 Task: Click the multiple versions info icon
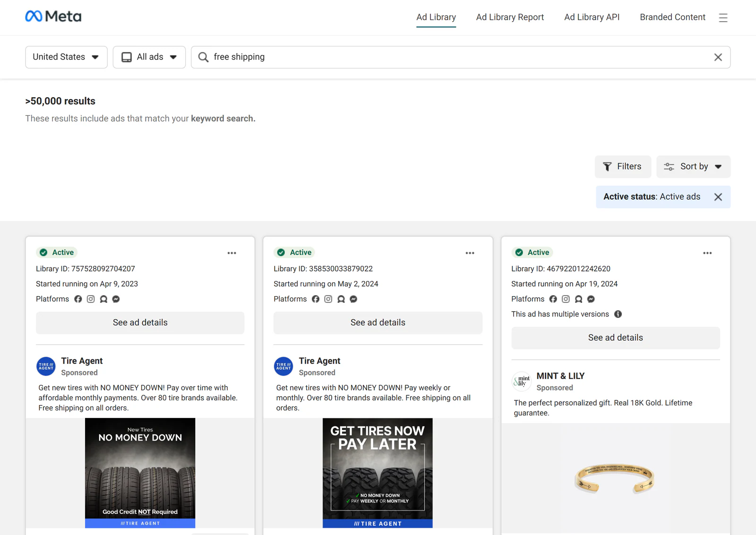tap(618, 314)
